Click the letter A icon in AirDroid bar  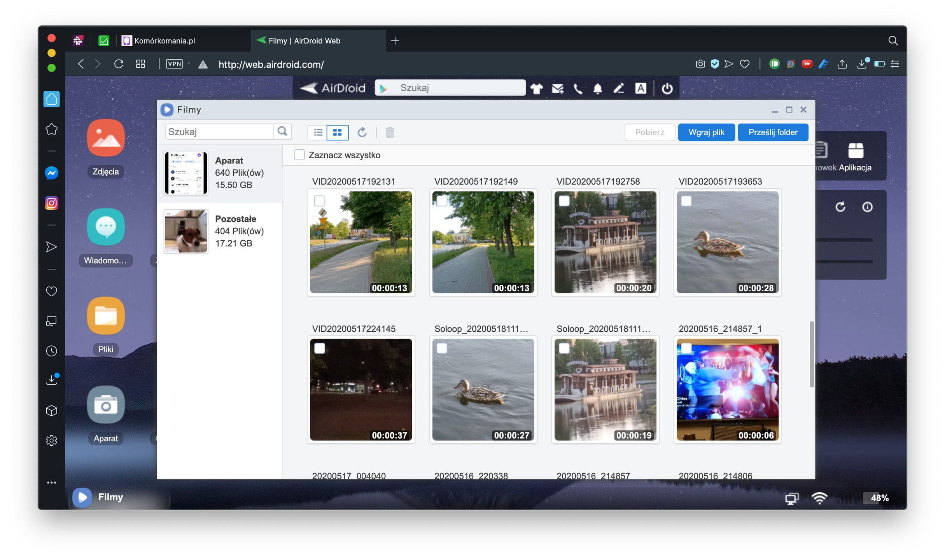pos(640,88)
